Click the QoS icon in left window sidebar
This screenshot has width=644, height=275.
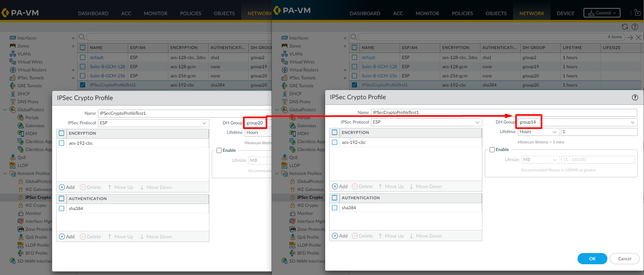pos(13,157)
